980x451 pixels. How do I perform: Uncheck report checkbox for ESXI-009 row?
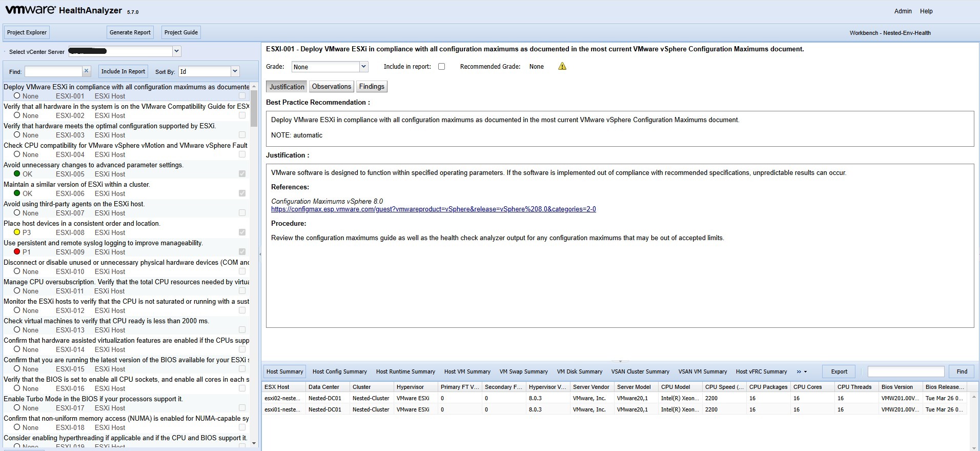tap(242, 251)
